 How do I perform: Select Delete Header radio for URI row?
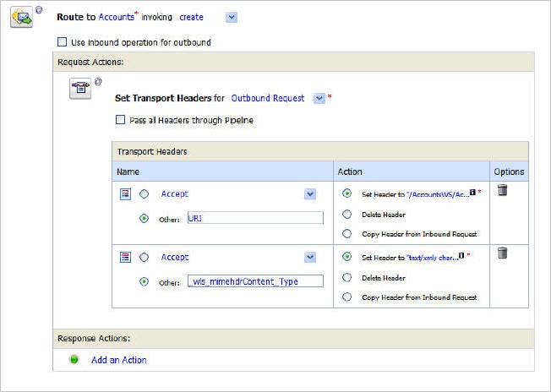click(x=347, y=214)
